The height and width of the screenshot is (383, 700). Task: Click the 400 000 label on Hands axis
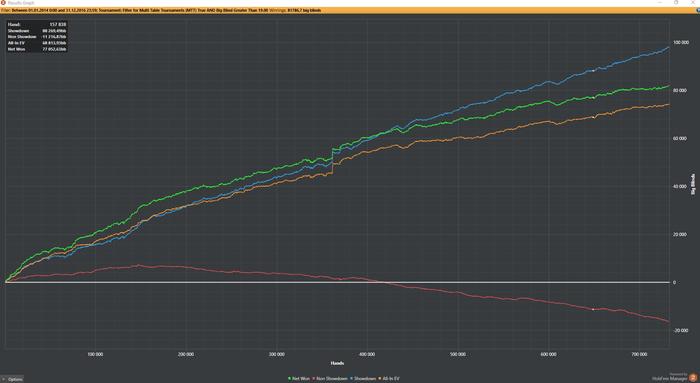(x=367, y=354)
